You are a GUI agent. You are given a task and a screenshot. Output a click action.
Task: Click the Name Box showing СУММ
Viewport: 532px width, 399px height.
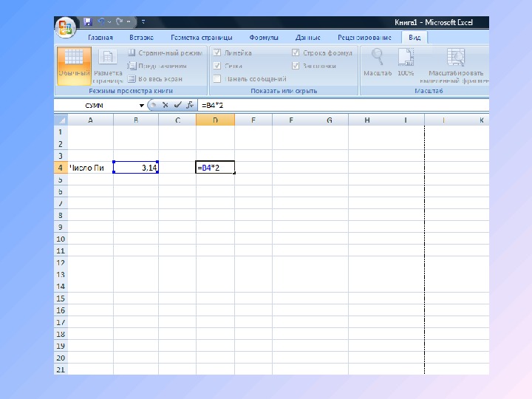[x=96, y=106]
